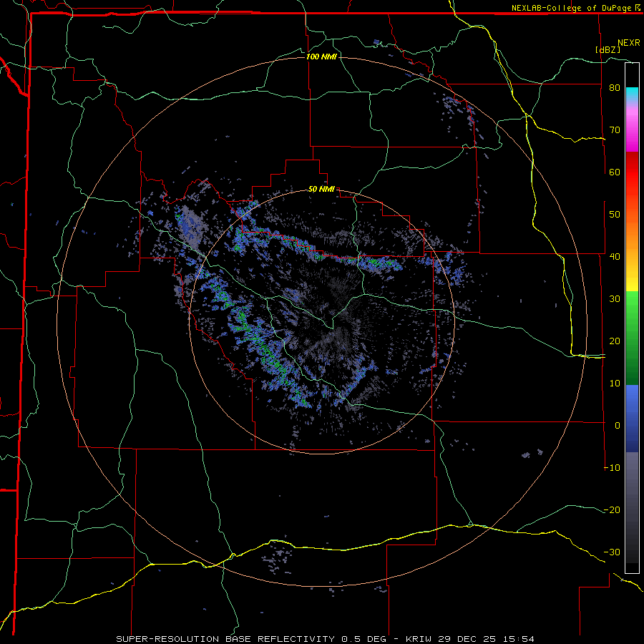Click the -20 value on the dBZ scale
Viewport: 644px width, 644px height.
pyautogui.click(x=612, y=510)
